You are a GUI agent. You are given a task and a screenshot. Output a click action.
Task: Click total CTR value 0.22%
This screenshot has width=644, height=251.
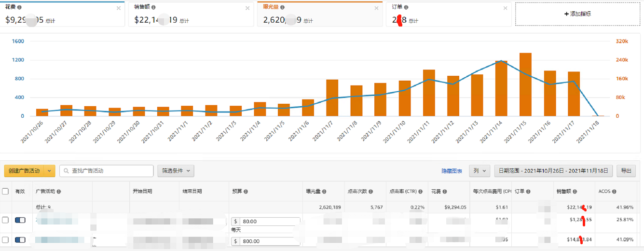tap(418, 208)
